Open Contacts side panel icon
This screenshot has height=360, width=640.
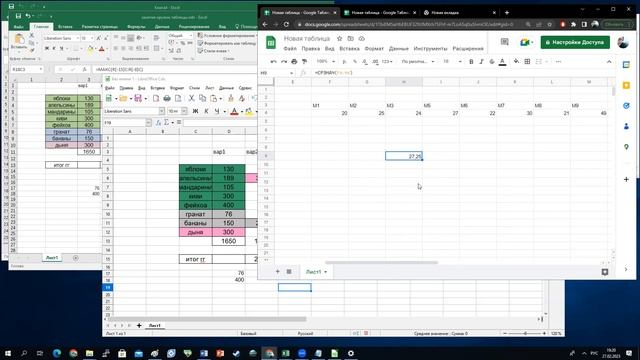tap(626, 127)
